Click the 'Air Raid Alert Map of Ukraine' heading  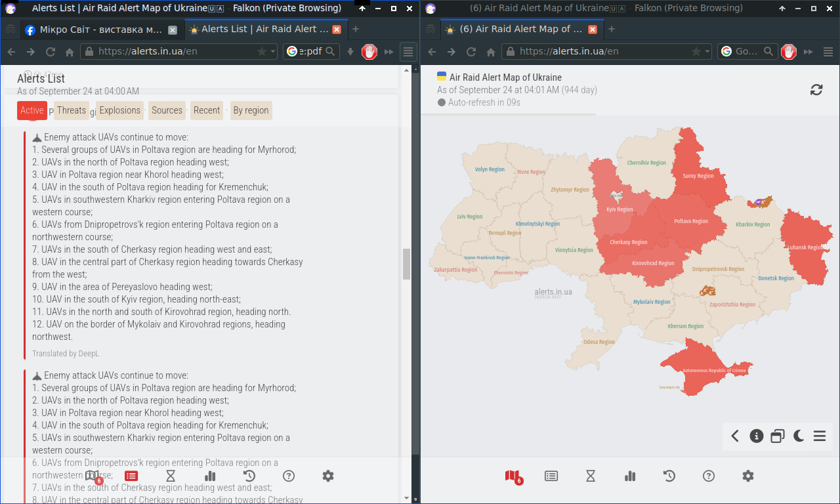(x=505, y=77)
